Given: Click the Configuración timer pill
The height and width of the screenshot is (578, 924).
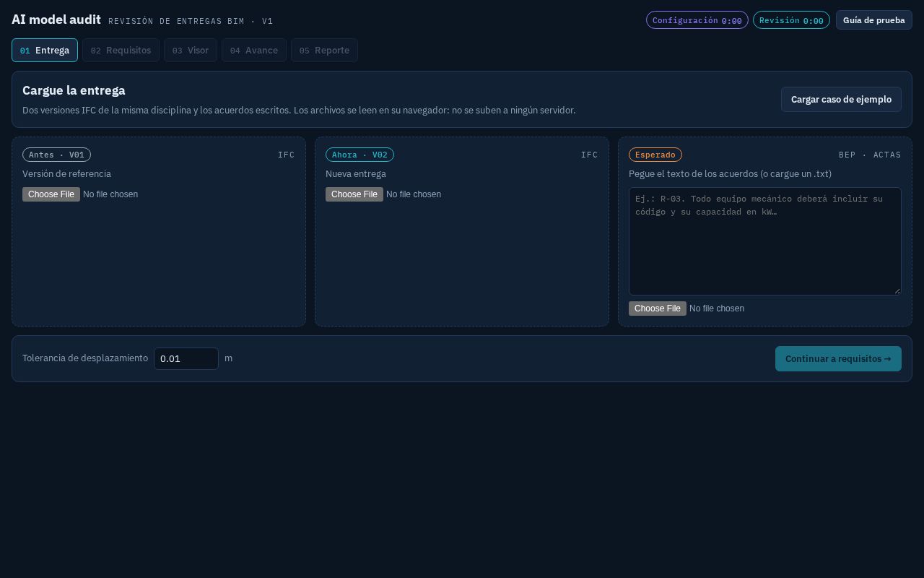Looking at the screenshot, I should coord(697,20).
